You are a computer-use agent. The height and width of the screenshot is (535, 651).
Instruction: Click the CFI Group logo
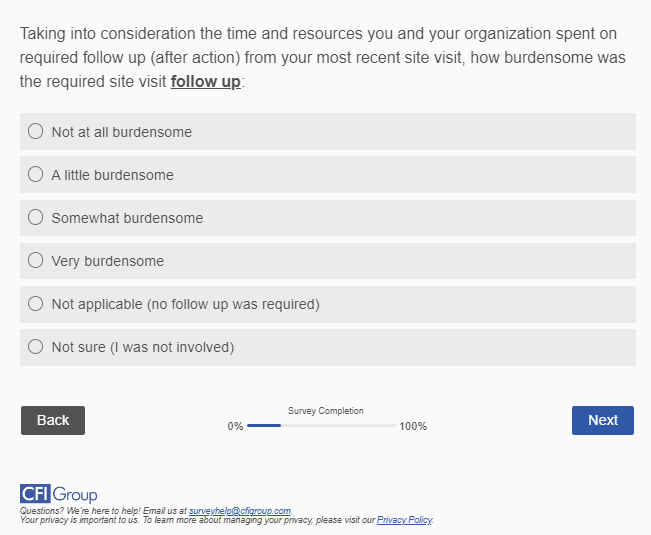59,495
